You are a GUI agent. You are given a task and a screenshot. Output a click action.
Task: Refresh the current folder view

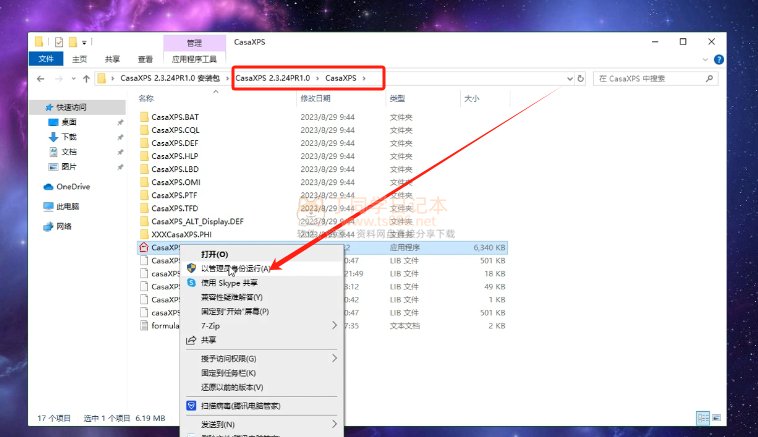(581, 78)
